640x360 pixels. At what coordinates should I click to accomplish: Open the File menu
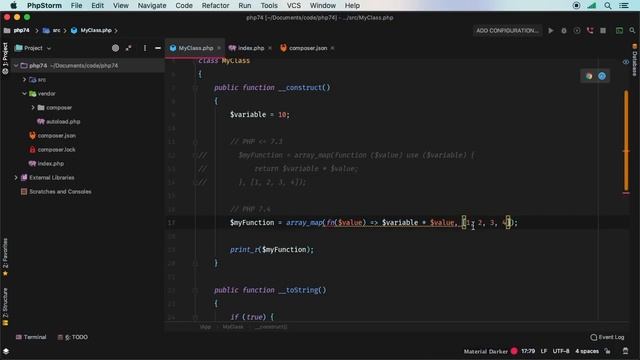click(x=76, y=5)
